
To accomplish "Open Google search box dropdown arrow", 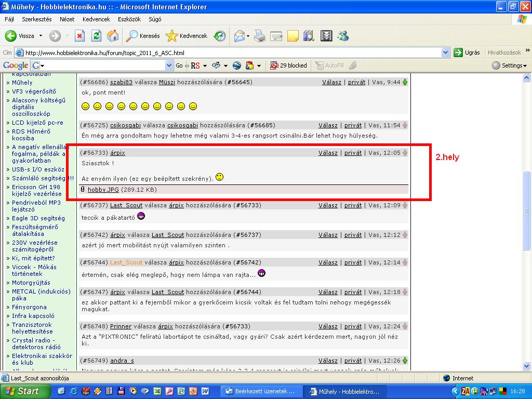I will click(169, 65).
